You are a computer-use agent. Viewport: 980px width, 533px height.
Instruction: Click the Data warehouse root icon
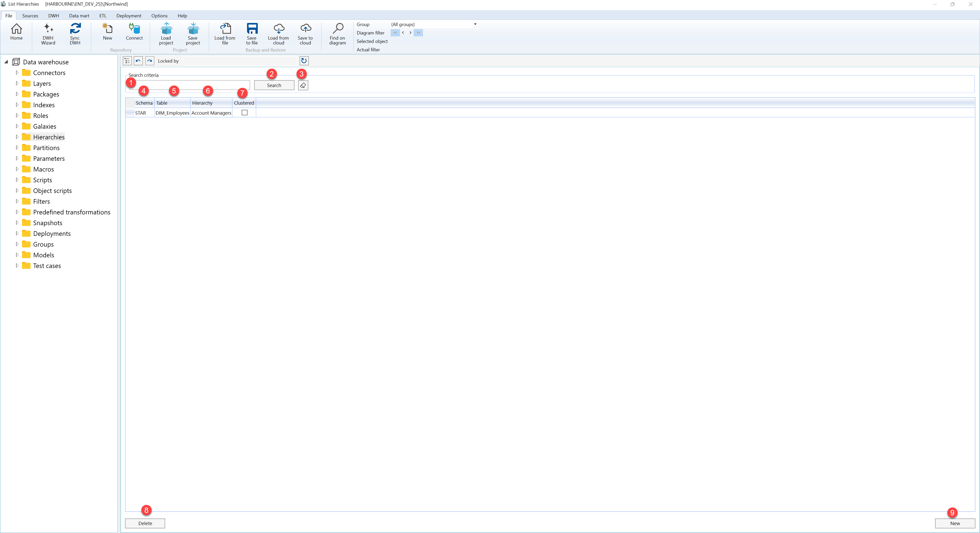[x=16, y=62]
